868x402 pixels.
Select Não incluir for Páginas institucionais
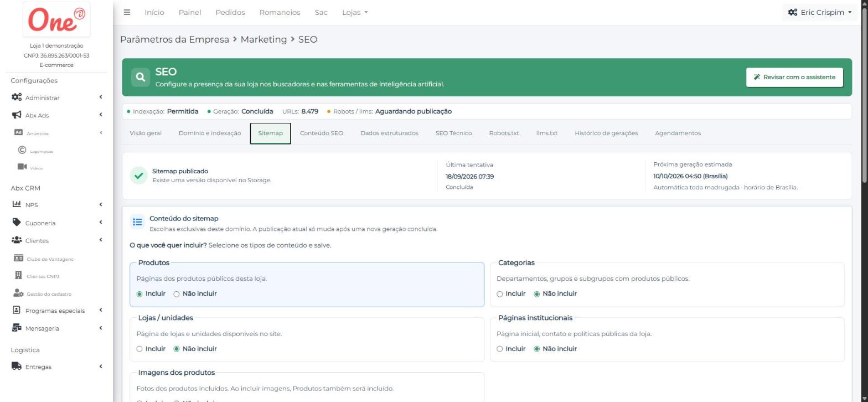pos(536,349)
